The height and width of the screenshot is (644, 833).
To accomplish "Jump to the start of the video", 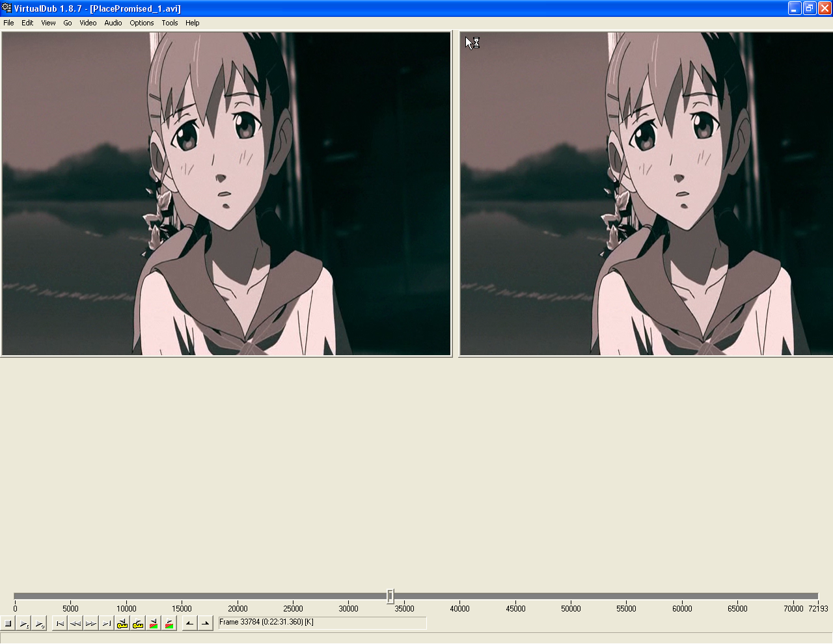I will click(x=60, y=623).
